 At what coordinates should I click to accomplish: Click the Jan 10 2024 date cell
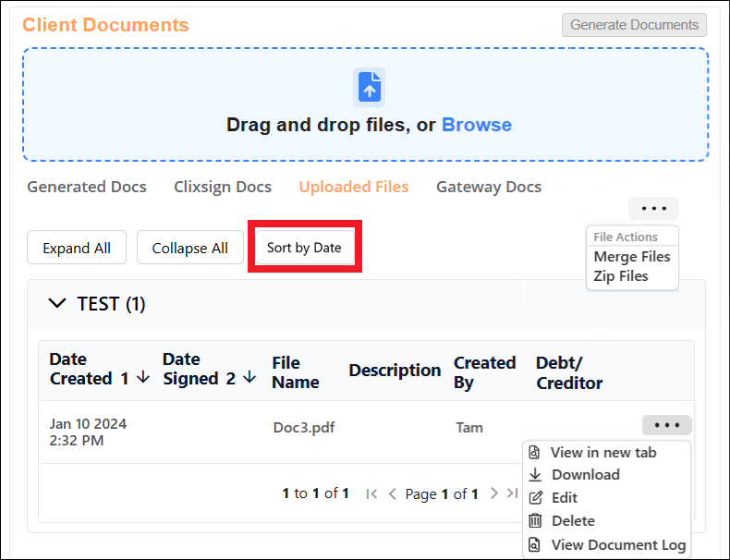click(88, 432)
